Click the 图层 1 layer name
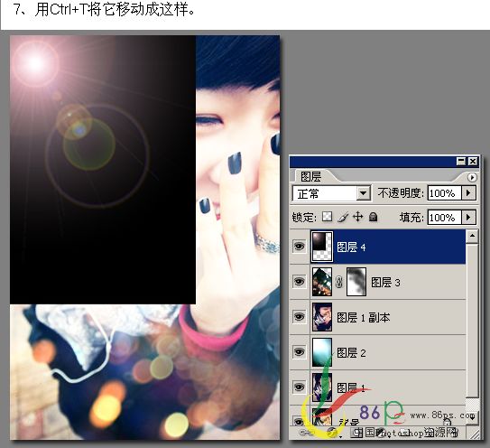The image size is (490, 448). click(351, 387)
